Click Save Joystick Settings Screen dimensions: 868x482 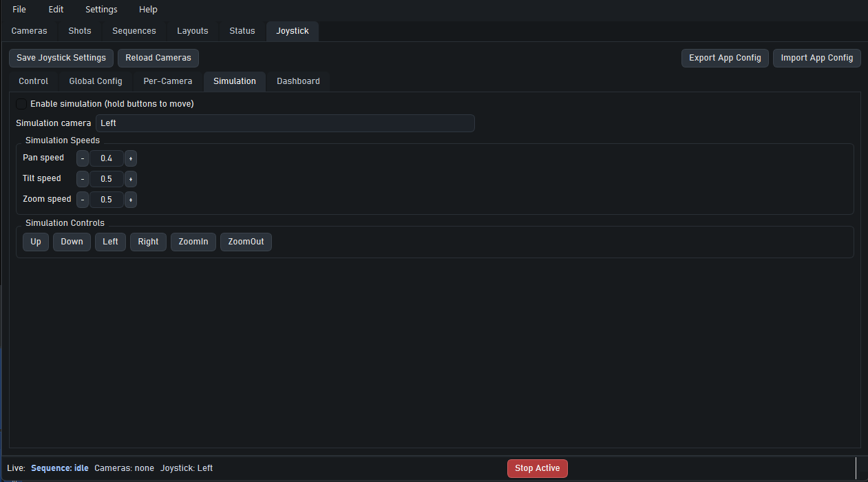coord(61,58)
